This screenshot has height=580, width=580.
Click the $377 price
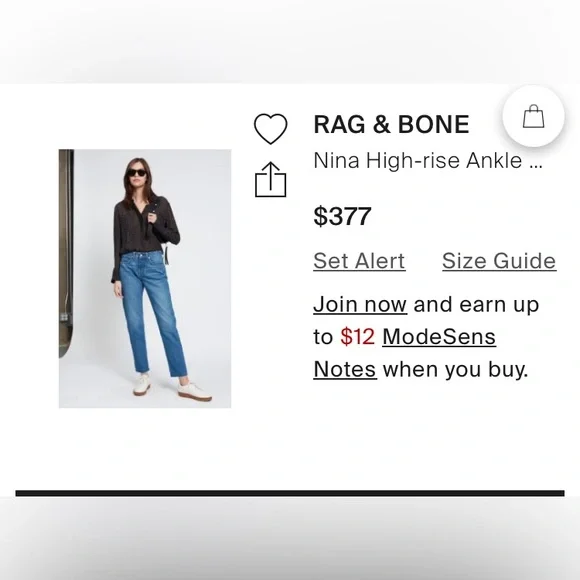pyautogui.click(x=342, y=216)
